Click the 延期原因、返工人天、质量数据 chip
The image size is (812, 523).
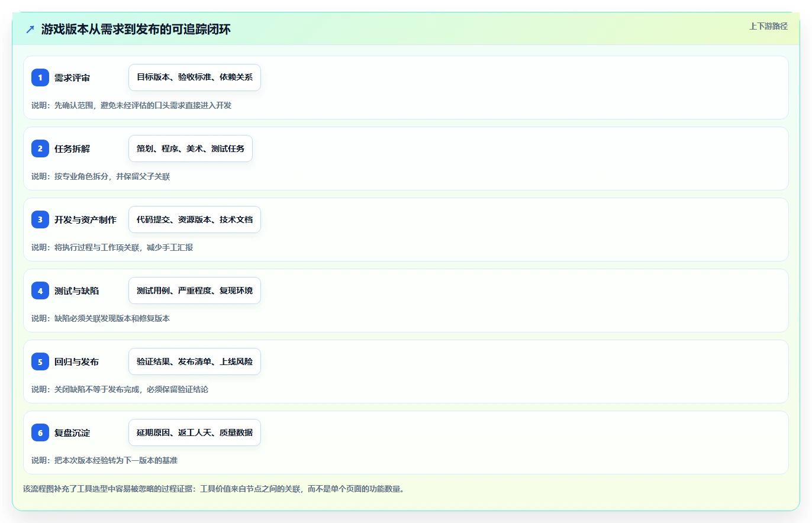click(195, 432)
